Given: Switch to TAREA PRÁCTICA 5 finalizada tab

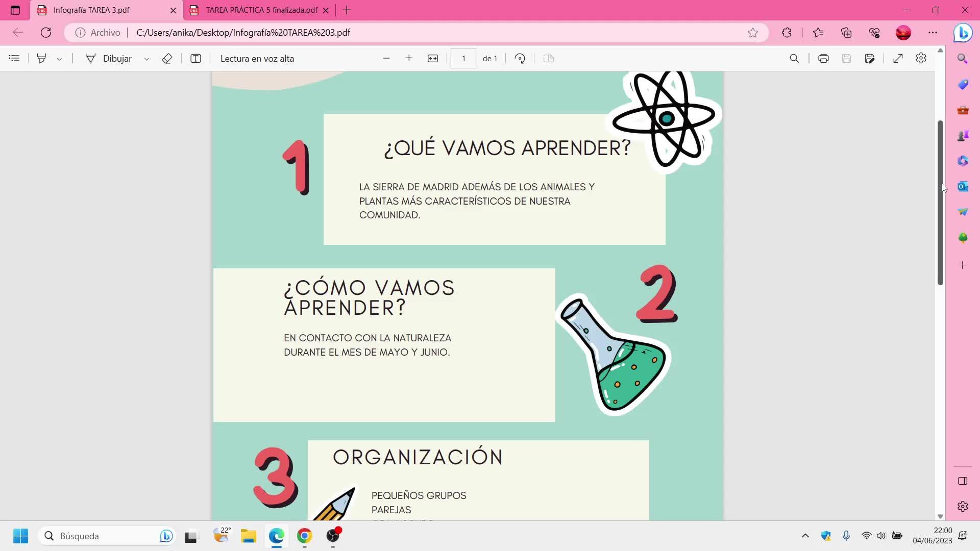Looking at the screenshot, I should [261, 10].
